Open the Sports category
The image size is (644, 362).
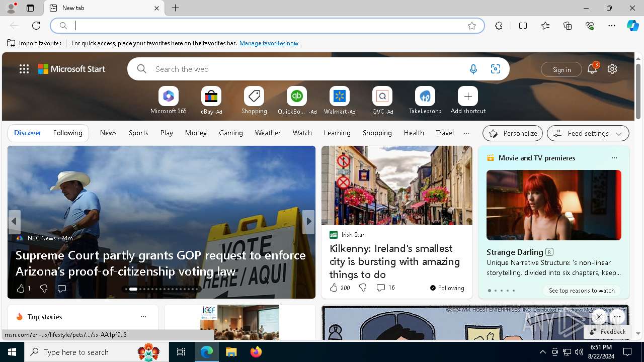(138, 133)
